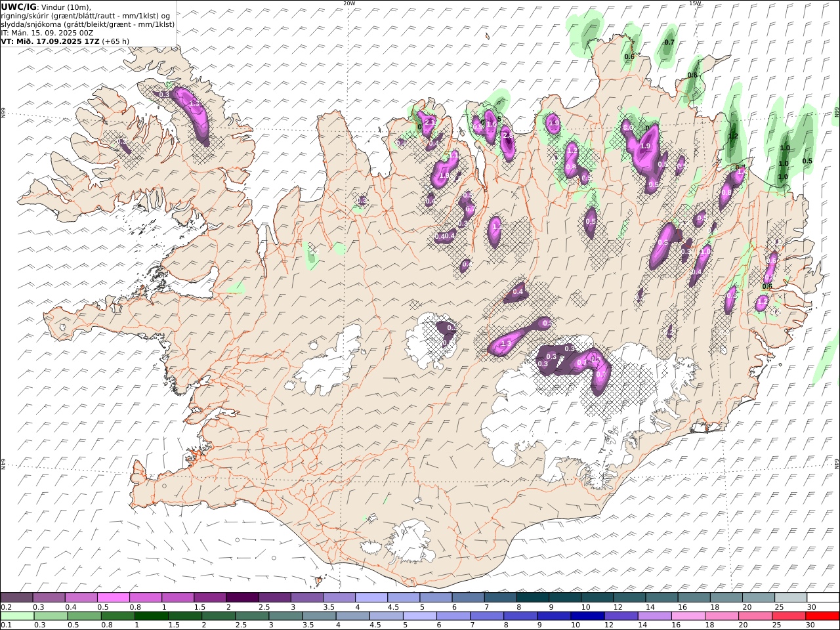Pick the bright pink 0.5 swatch in upper legend
This screenshot has width=840, height=630.
click(x=114, y=597)
